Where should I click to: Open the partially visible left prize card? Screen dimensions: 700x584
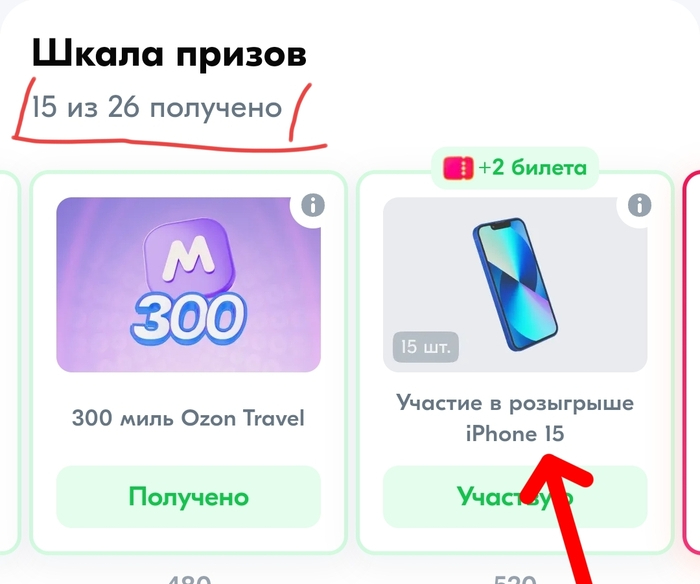tap(10, 363)
